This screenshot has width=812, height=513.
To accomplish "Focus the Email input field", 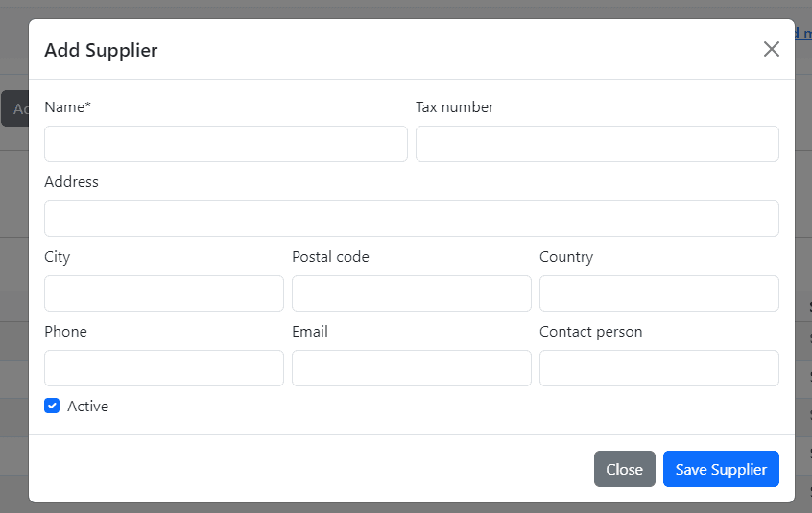I will click(412, 368).
